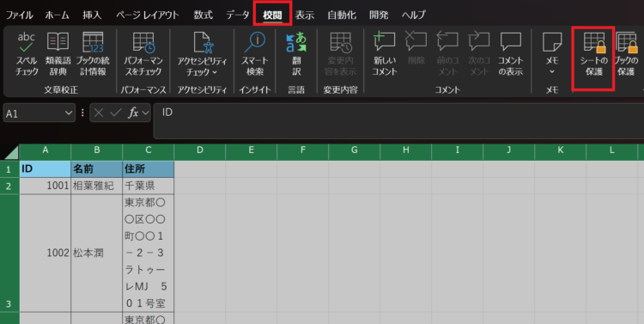Expand the fx insert function dropdown
This screenshot has height=324, width=644.
point(145,113)
